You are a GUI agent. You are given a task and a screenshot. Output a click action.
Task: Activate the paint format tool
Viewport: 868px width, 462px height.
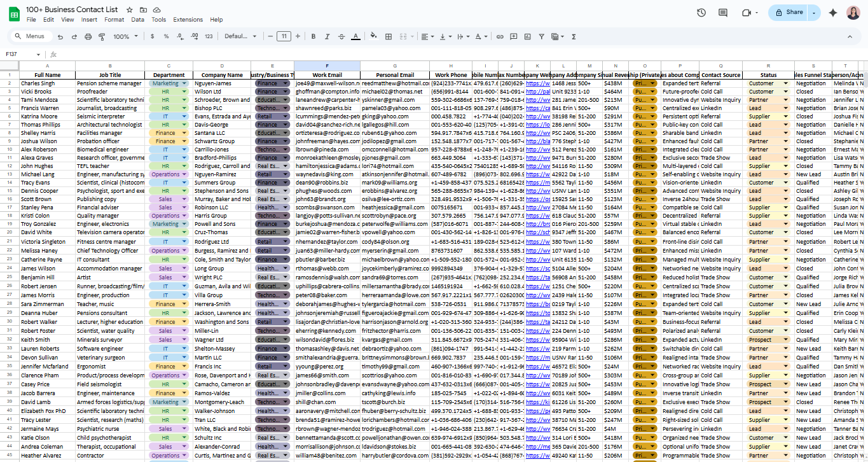(x=102, y=37)
